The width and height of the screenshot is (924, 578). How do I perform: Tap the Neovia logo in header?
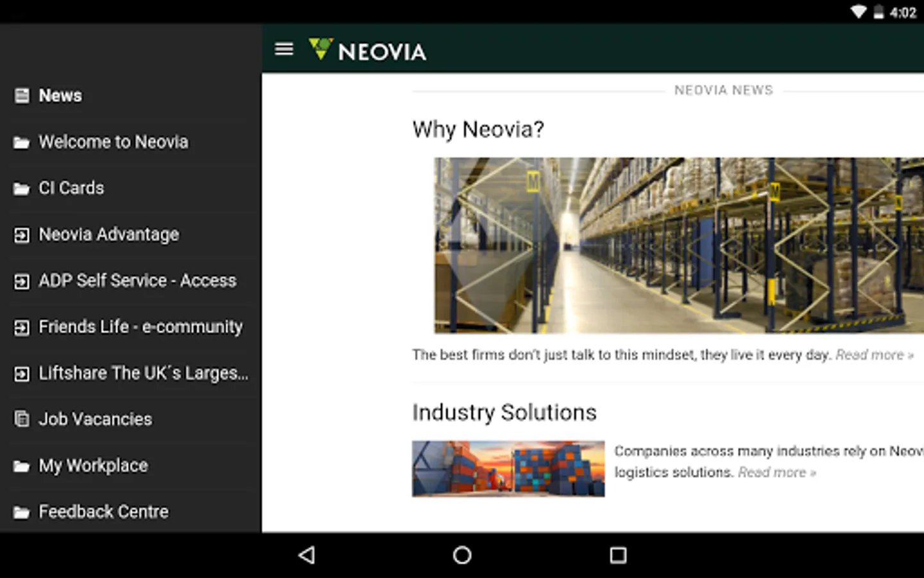(x=367, y=50)
